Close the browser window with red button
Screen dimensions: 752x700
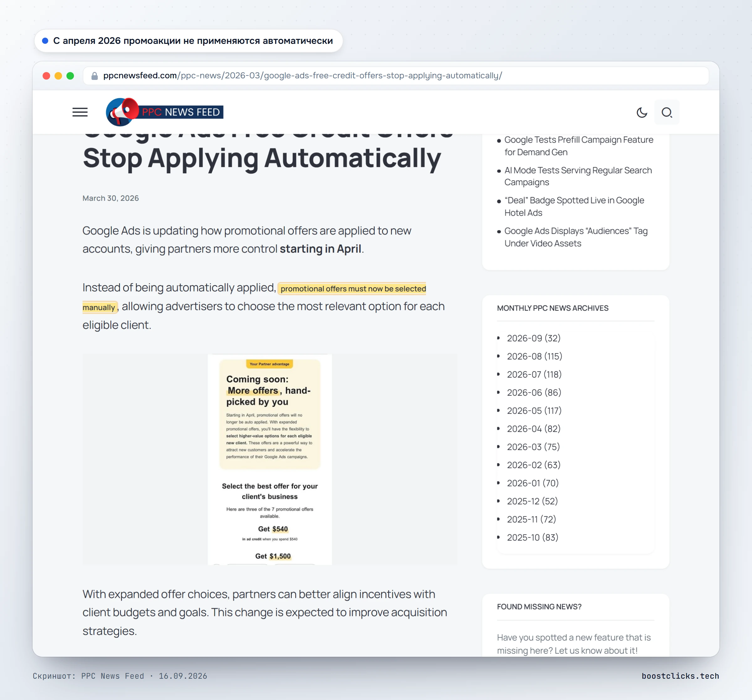46,76
